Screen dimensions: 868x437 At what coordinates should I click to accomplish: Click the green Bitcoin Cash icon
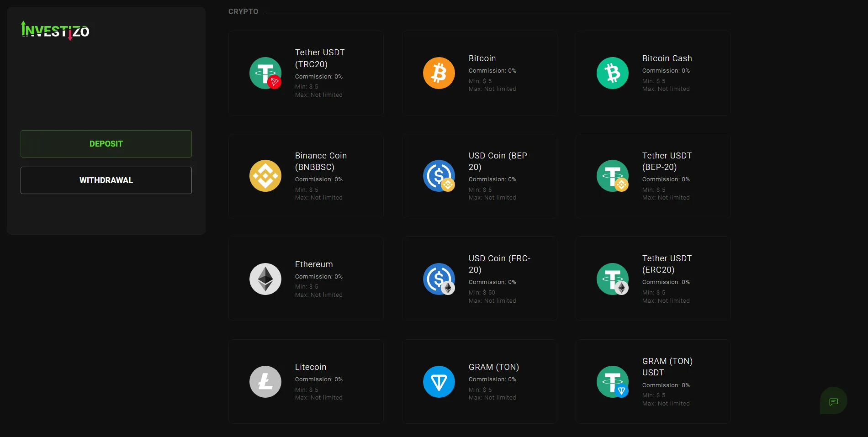coord(613,73)
